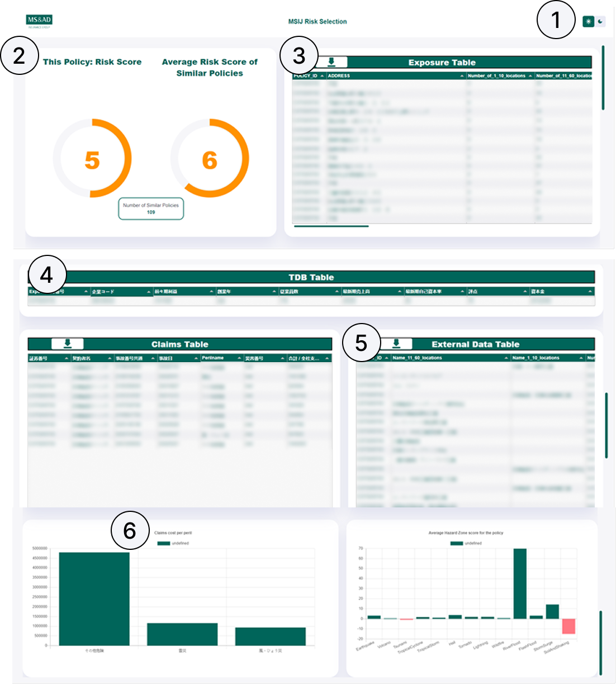Image resolution: width=616 pixels, height=684 pixels.
Task: Download the External Data Table
Action: click(396, 344)
